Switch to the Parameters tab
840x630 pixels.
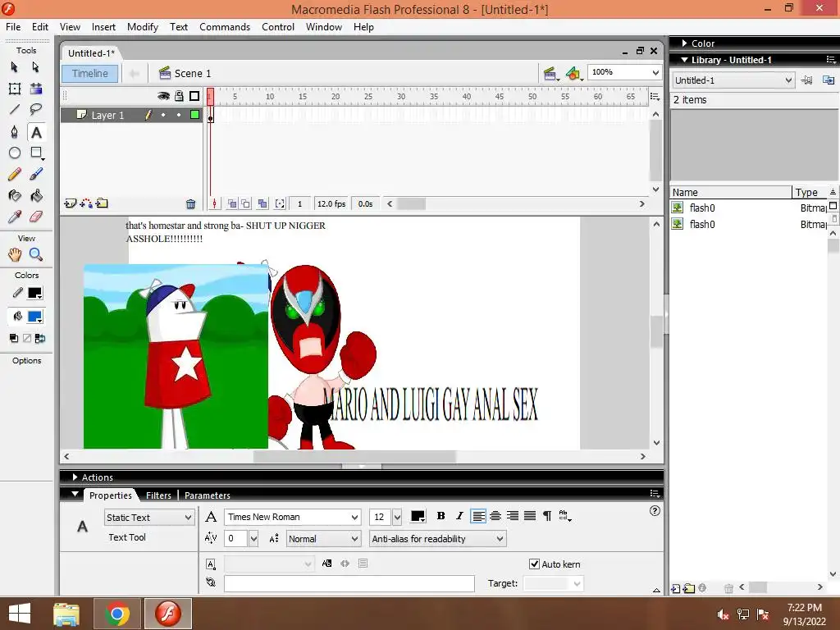click(208, 495)
